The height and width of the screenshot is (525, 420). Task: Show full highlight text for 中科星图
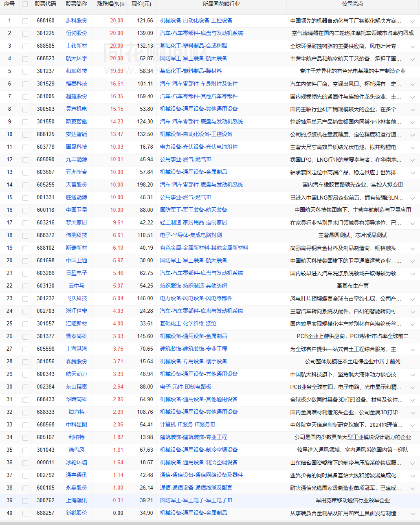tap(412, 425)
